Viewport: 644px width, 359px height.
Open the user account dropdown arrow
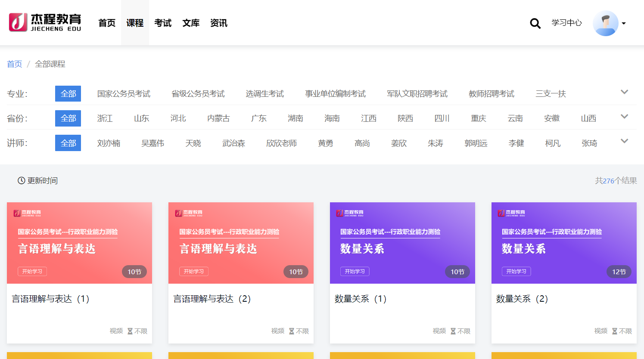click(x=624, y=24)
